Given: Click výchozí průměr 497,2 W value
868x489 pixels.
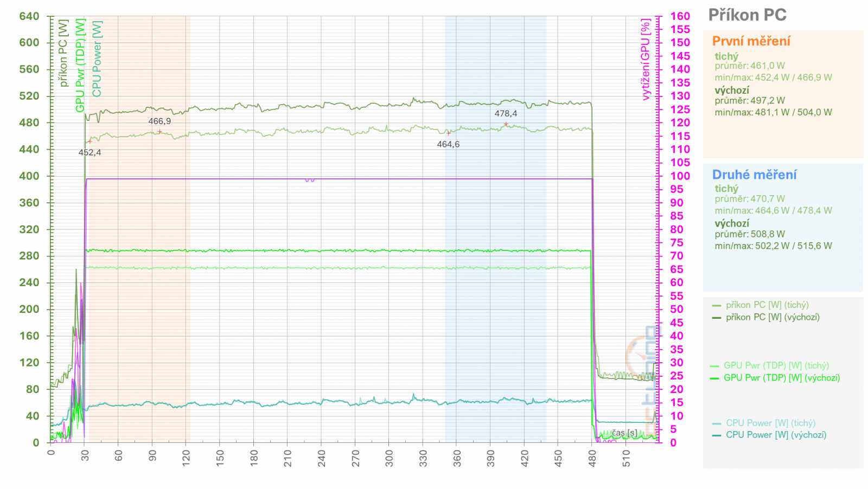Looking at the screenshot, I should click(750, 101).
